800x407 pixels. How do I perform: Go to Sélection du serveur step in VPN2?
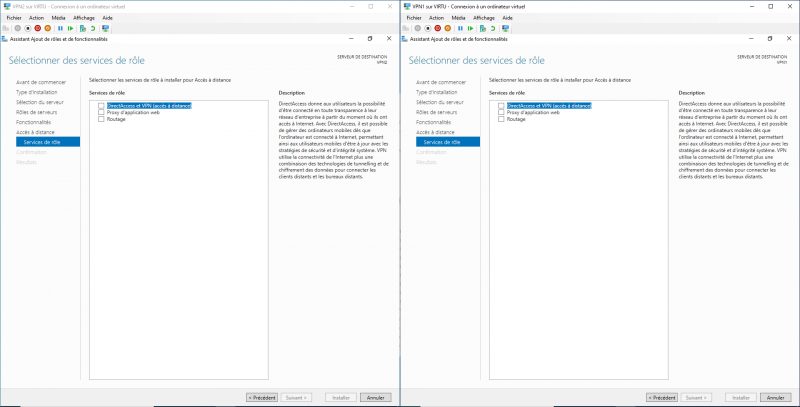pyautogui.click(x=40, y=102)
